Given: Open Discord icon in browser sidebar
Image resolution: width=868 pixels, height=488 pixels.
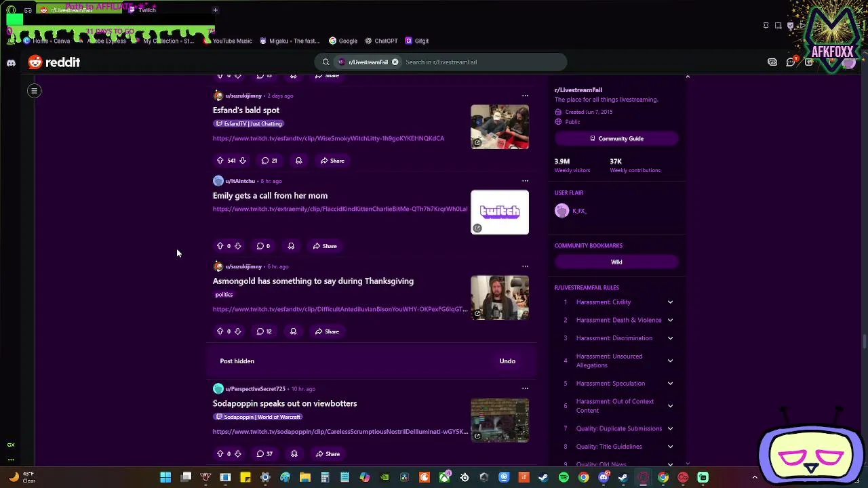Looking at the screenshot, I should pyautogui.click(x=11, y=62).
